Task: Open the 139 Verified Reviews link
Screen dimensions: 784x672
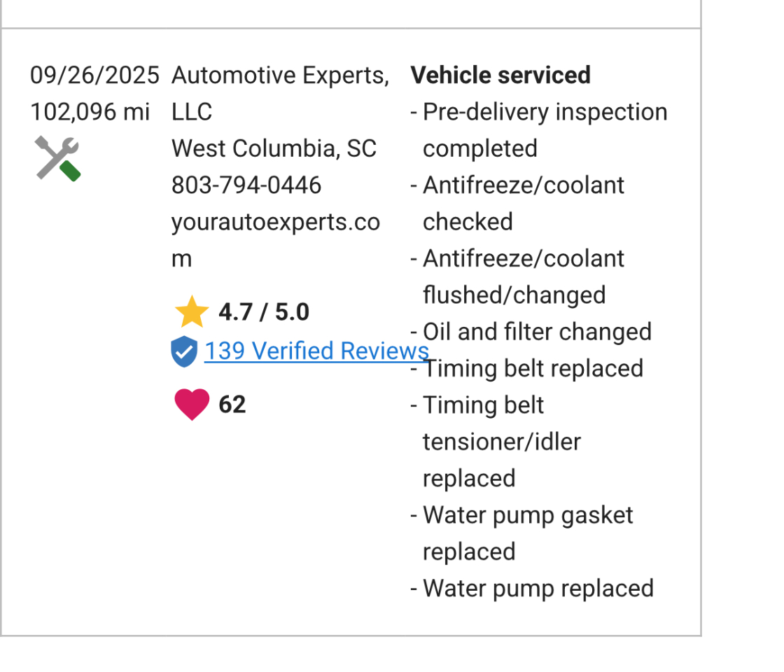Action: click(x=316, y=351)
